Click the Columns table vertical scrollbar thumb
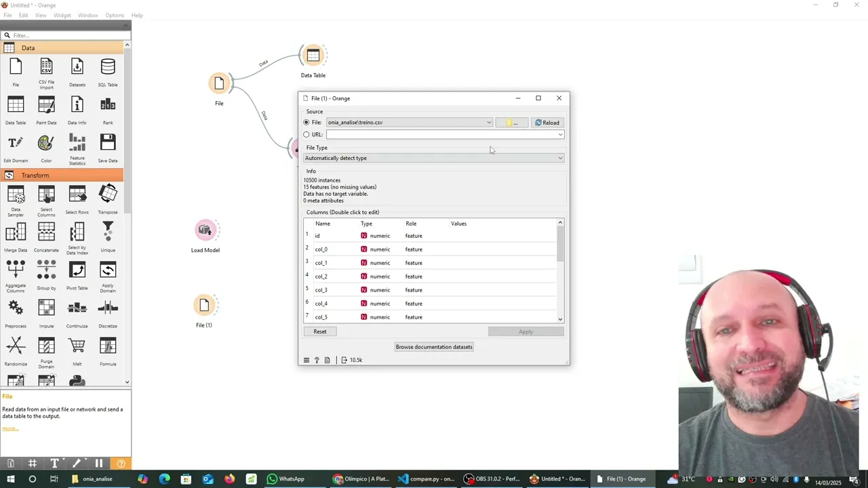Image resolution: width=868 pixels, height=488 pixels. [x=560, y=244]
